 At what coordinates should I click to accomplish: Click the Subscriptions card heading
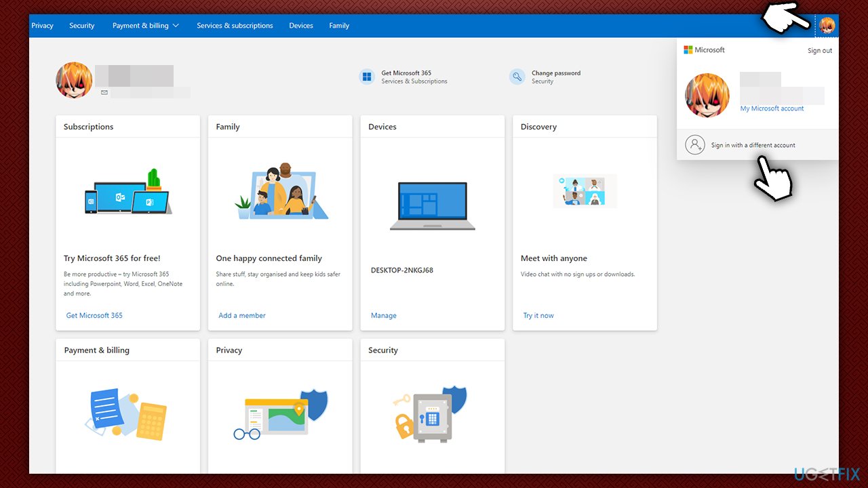click(88, 127)
